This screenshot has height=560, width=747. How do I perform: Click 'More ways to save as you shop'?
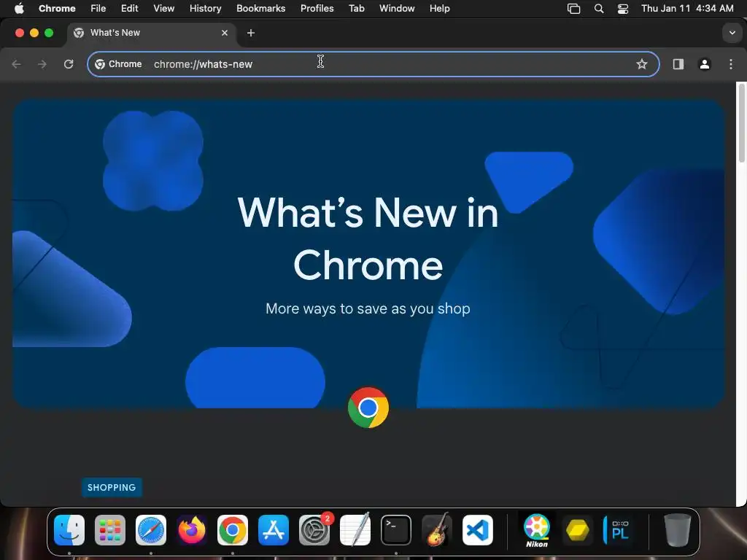point(368,308)
